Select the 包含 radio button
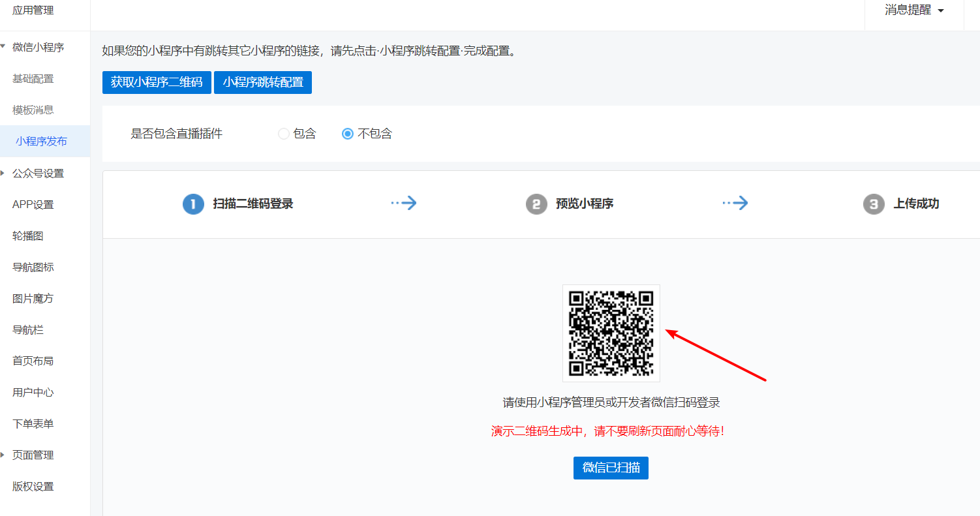 click(284, 134)
